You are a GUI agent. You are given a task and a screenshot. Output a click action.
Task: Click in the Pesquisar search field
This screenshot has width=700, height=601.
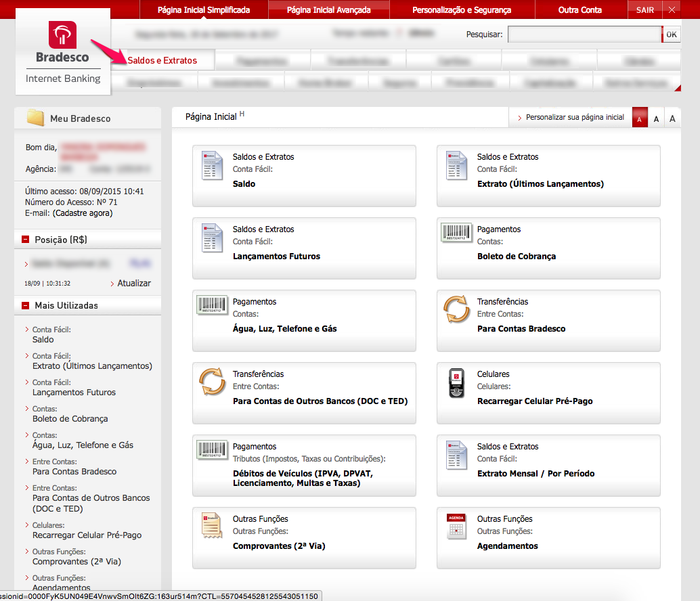click(x=584, y=35)
